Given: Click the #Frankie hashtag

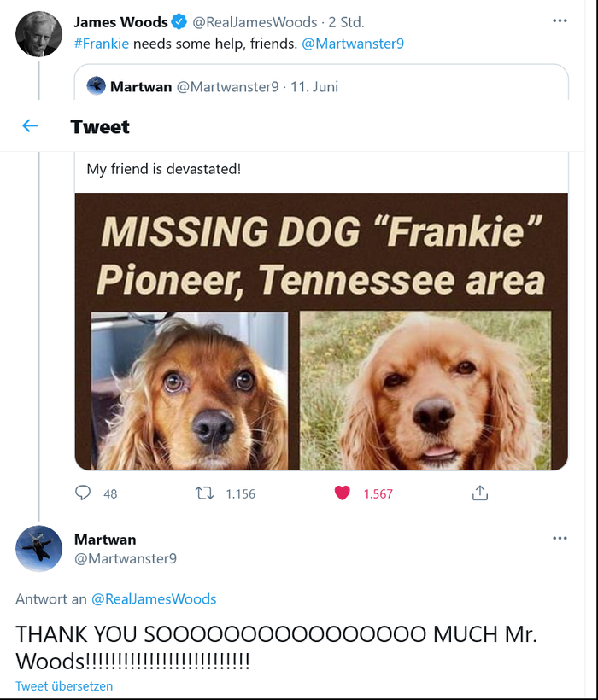Looking at the screenshot, I should [x=102, y=44].
